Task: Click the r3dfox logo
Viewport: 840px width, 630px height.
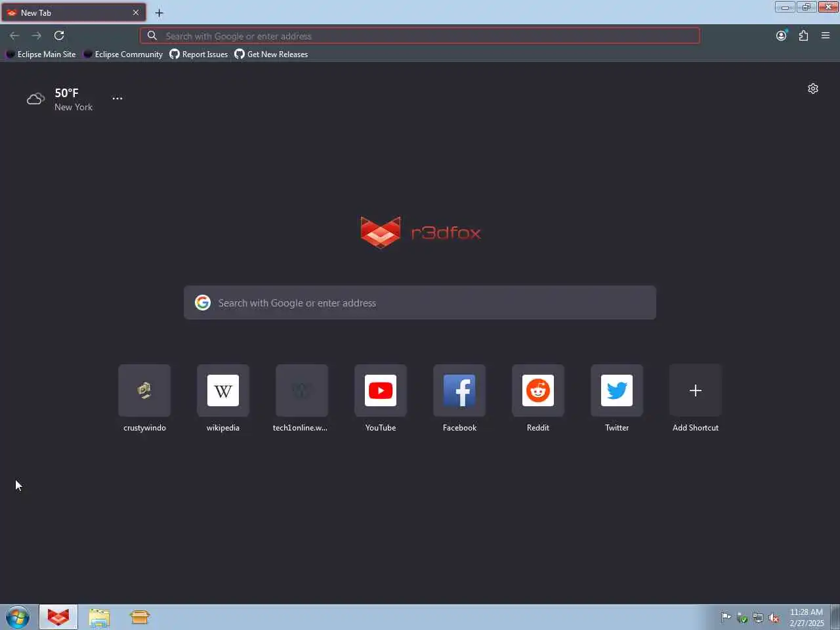Action: pyautogui.click(x=420, y=232)
